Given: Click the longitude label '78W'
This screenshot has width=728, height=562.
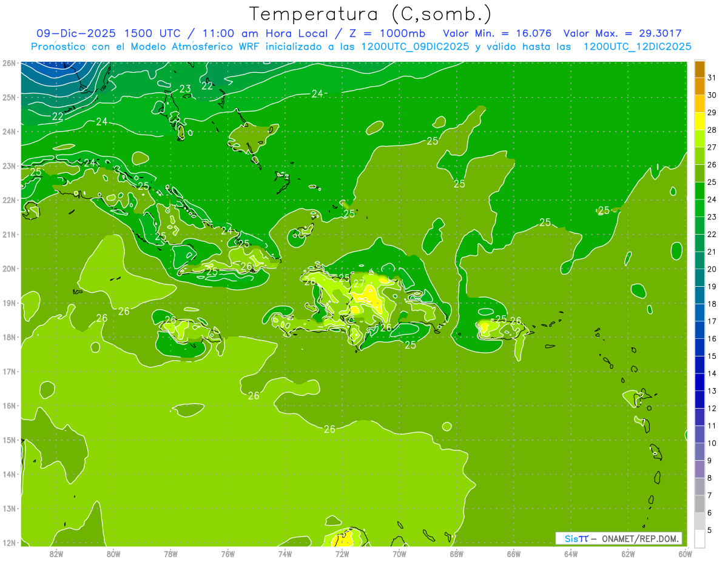Looking at the screenshot, I should point(170,554).
